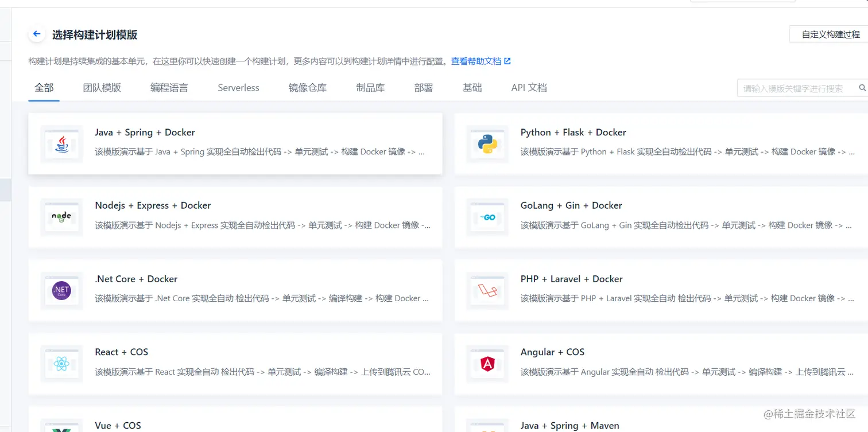Viewport: 868px width, 432px height.
Task: Select the 制品库 tab
Action: click(x=370, y=88)
